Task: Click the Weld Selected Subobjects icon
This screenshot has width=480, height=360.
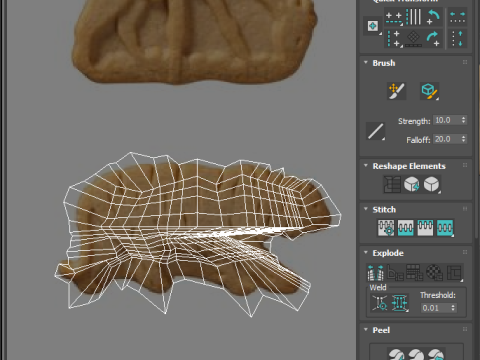Action: 400,303
